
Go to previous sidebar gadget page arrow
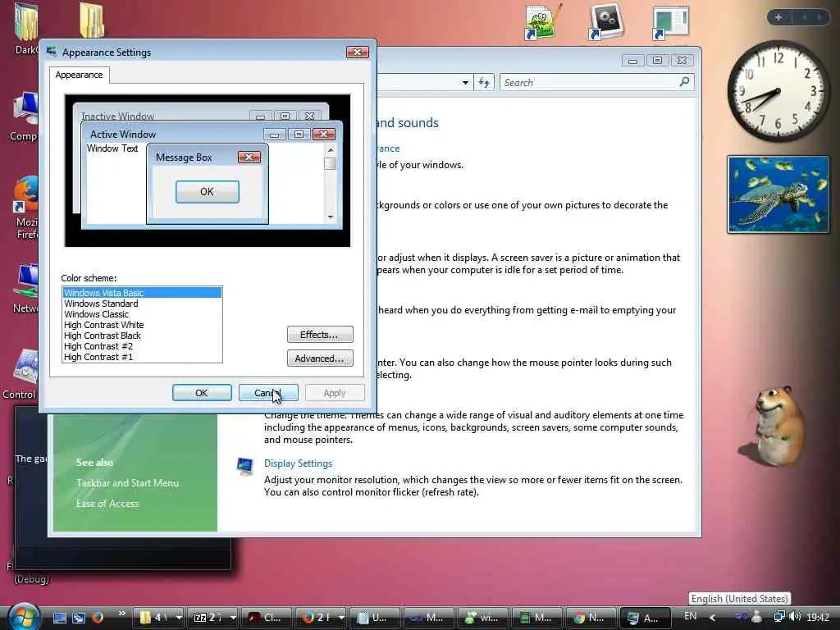804,17
